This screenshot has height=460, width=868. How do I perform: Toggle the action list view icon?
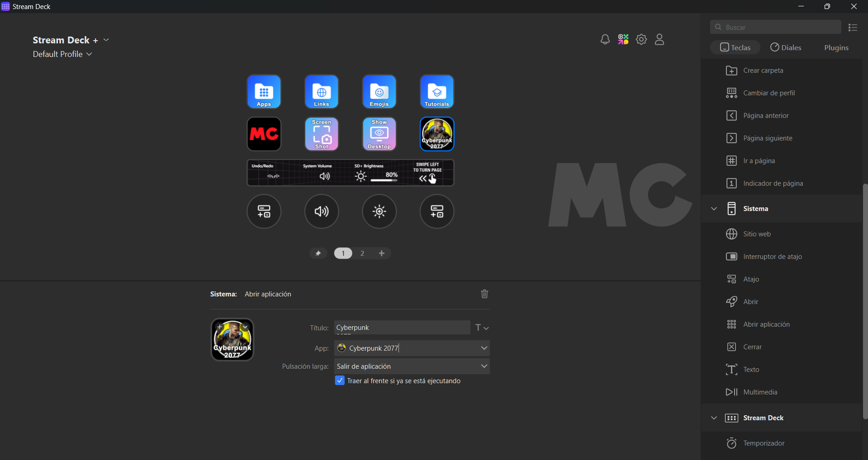pyautogui.click(x=853, y=28)
